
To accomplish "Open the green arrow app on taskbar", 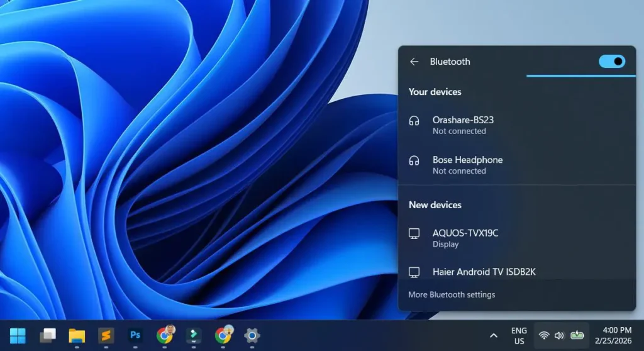I will pyautogui.click(x=194, y=335).
